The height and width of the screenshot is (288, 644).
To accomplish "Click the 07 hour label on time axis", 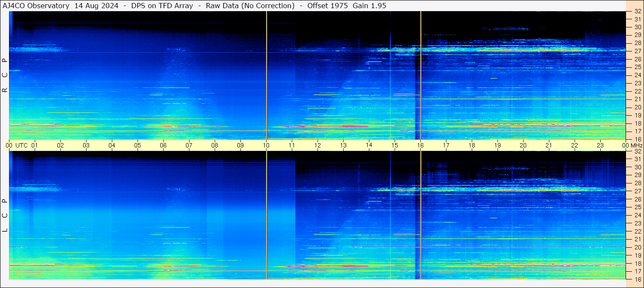I will 189,145.
